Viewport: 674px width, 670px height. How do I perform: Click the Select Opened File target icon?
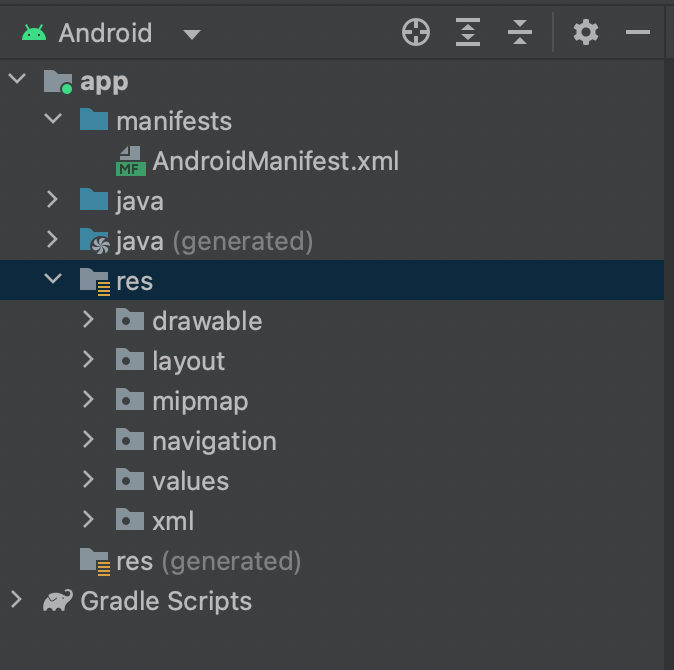click(416, 33)
